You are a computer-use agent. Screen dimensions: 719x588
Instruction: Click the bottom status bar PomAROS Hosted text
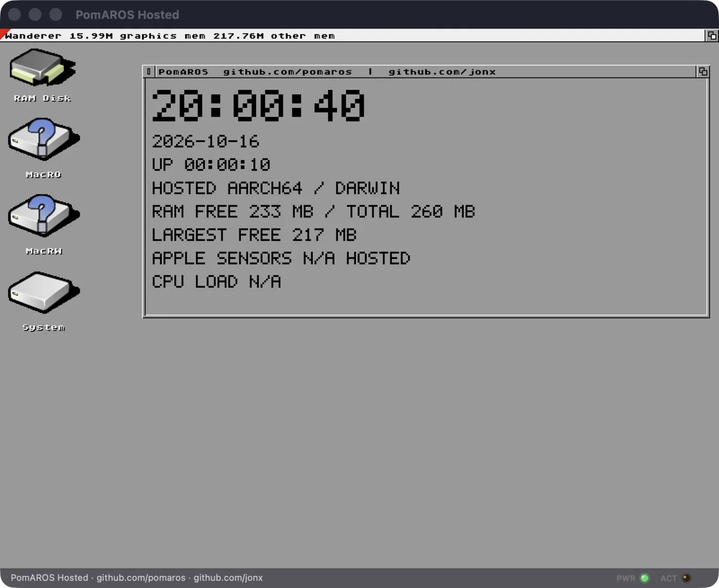tap(137, 578)
